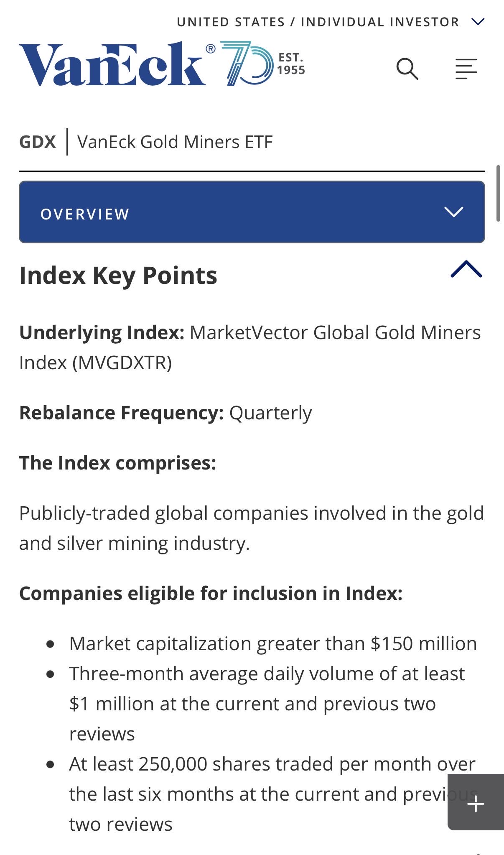504x855 pixels.
Task: Click the page's vertical scrollbar thumb
Action: (x=498, y=193)
